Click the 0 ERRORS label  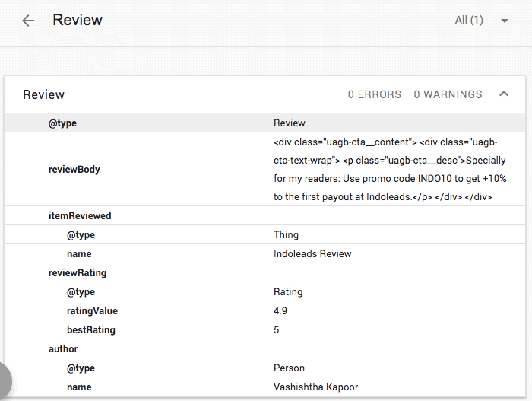[375, 94]
